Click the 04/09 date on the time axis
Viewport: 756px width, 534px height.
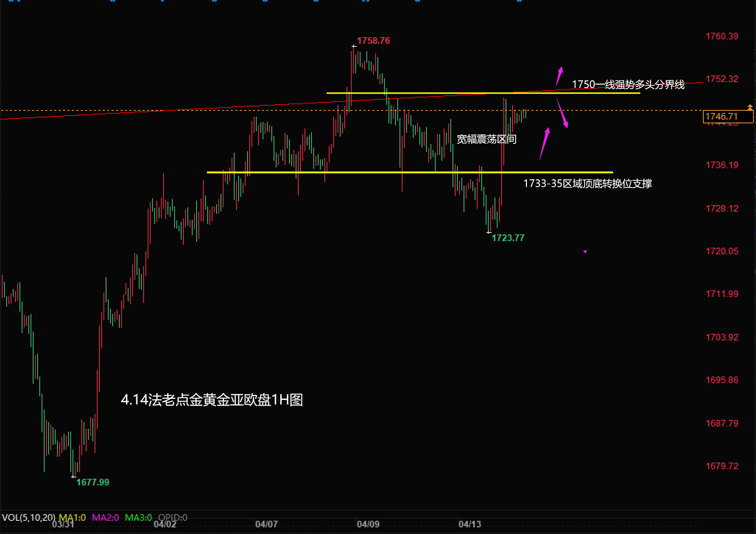tap(368, 524)
